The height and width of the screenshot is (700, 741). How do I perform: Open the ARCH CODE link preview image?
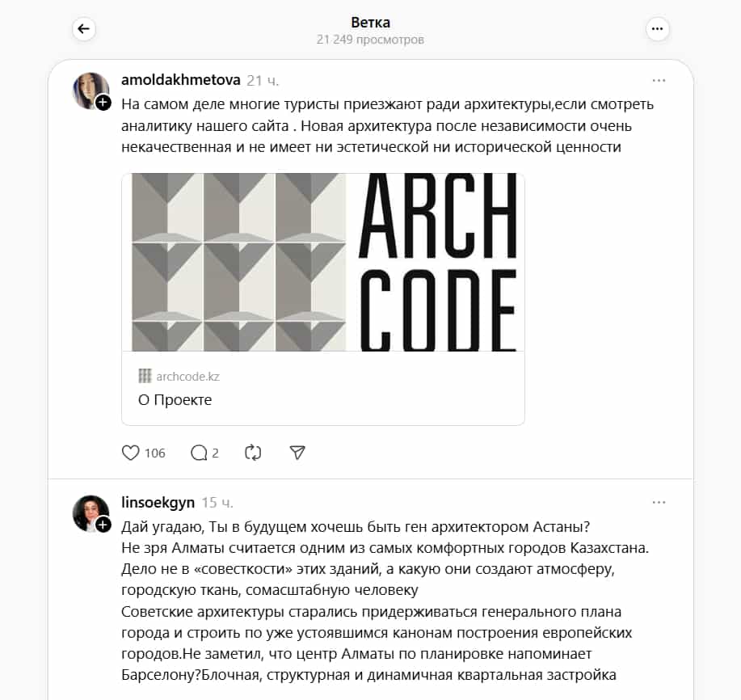(323, 263)
